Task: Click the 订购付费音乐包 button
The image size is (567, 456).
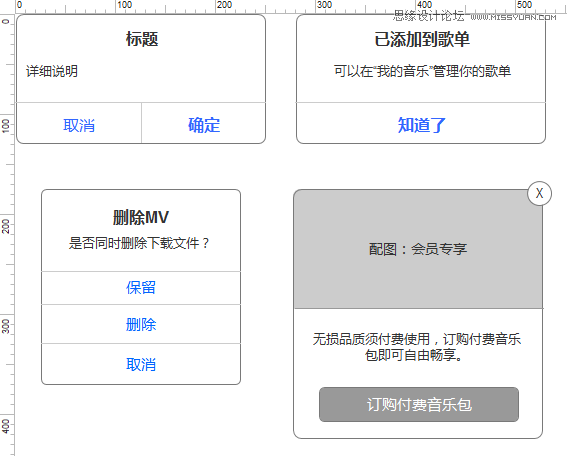Action: tap(419, 404)
